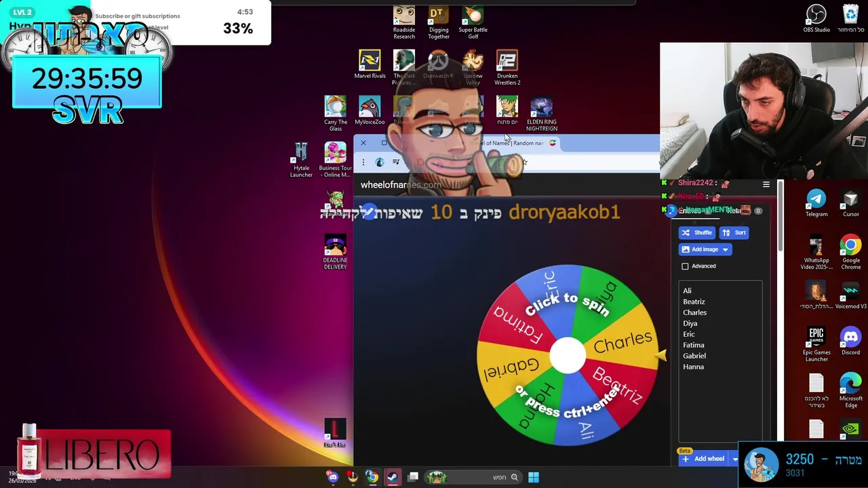
Task: Click entry "Diya" in entries list
Action: [690, 323]
